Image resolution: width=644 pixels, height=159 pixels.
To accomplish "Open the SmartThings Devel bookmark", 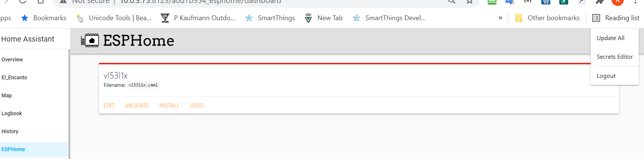I will 389,18.
